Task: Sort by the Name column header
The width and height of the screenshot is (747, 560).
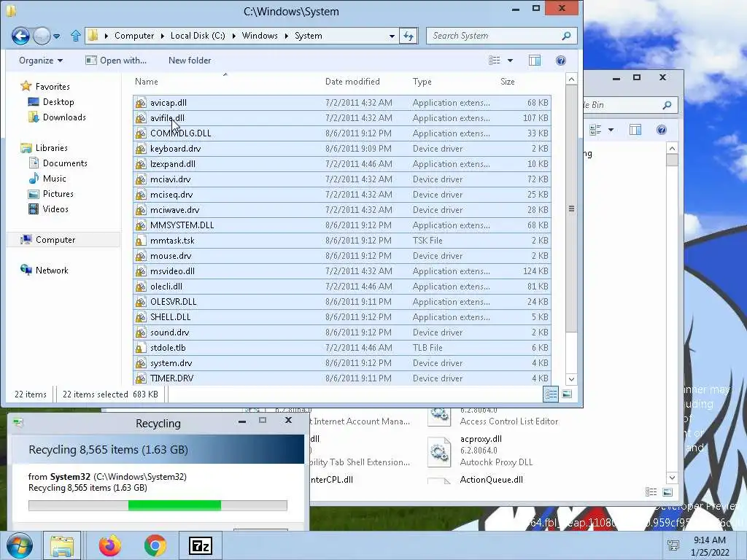Action: 146,82
